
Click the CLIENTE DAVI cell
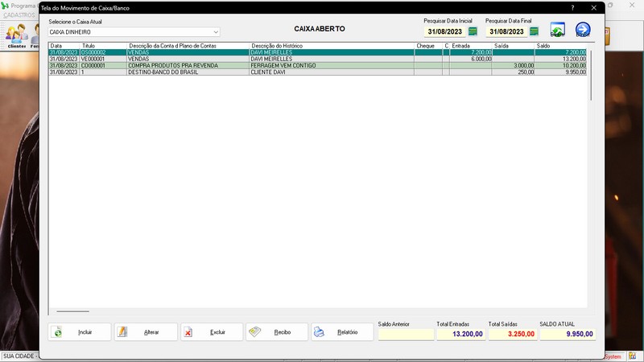[x=332, y=72]
